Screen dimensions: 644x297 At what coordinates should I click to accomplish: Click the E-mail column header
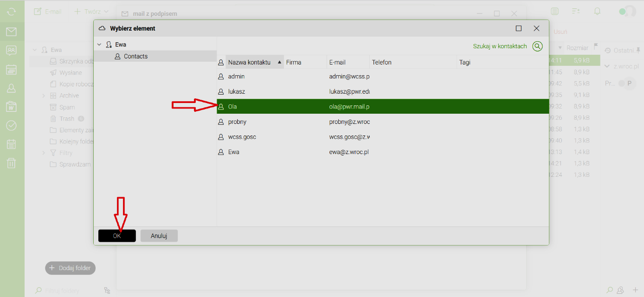click(337, 62)
